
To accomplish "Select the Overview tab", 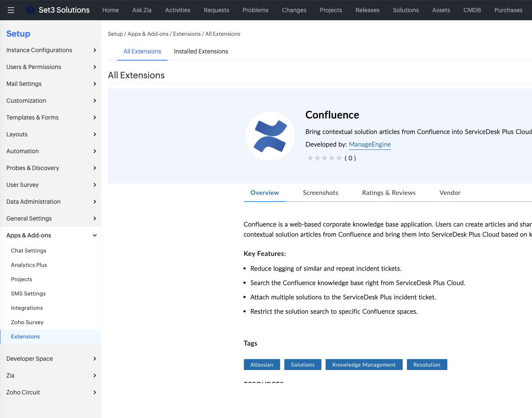I will (x=265, y=193).
